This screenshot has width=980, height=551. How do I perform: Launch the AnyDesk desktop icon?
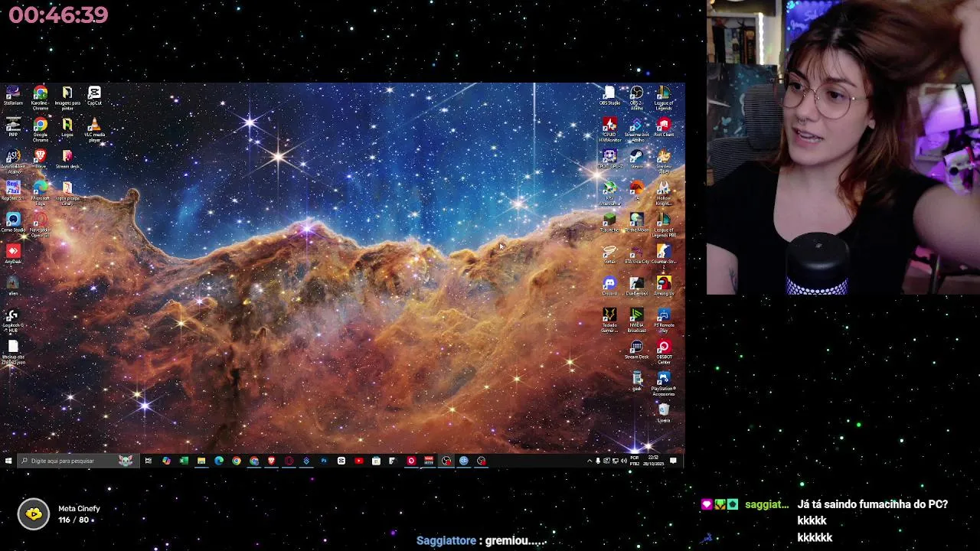[x=13, y=254]
